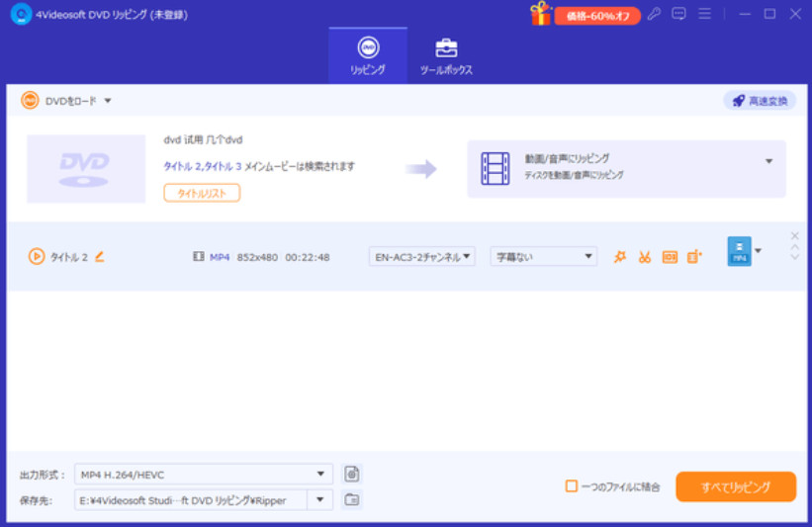Click the 00:22:48 duration text

308,257
